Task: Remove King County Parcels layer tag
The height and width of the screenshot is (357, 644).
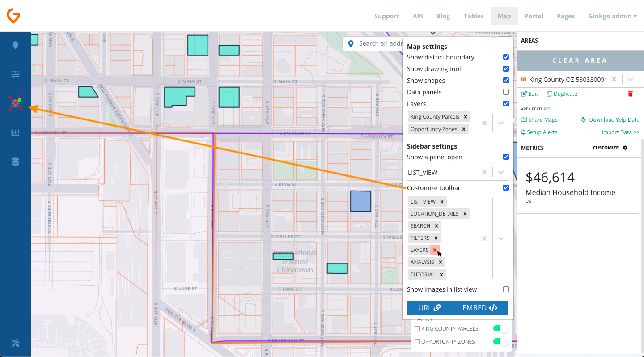Action: click(466, 117)
